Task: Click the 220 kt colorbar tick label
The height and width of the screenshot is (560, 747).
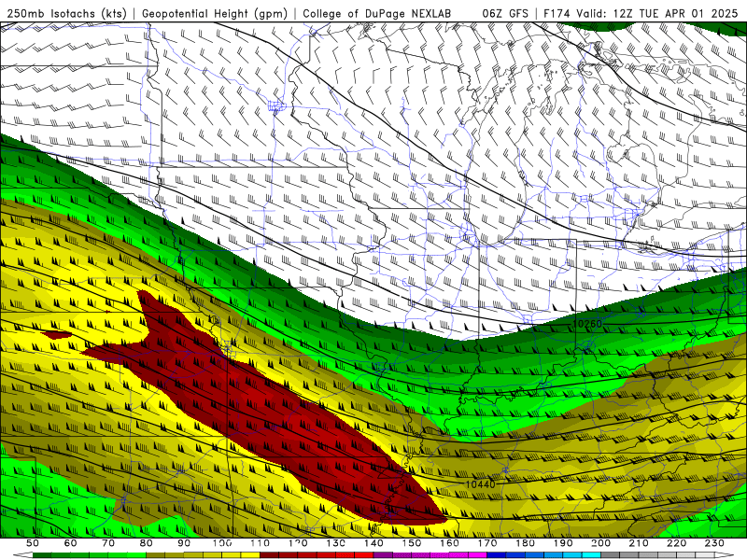Action: tap(676, 543)
